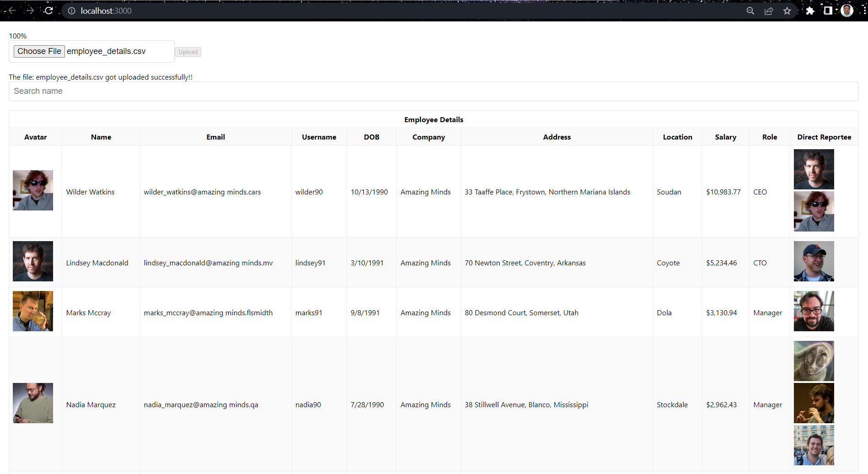Screen dimensions: 868x474
Task: Click the Upload button
Action: pyautogui.click(x=188, y=52)
